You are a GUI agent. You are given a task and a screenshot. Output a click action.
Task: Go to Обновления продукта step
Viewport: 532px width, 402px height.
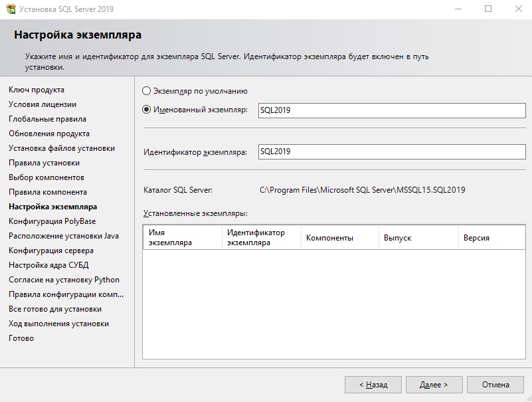point(49,134)
